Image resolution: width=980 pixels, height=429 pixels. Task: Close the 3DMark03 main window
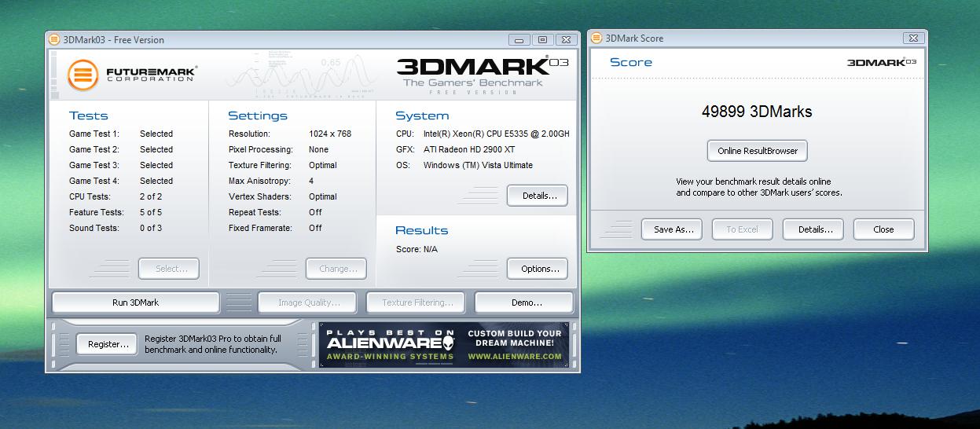565,39
